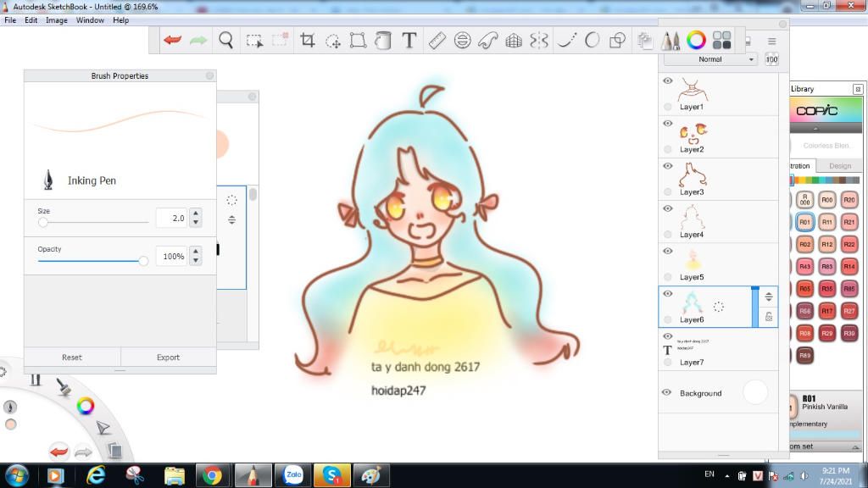
Task: Hide Layer1 with its eye icon
Action: 668,80
